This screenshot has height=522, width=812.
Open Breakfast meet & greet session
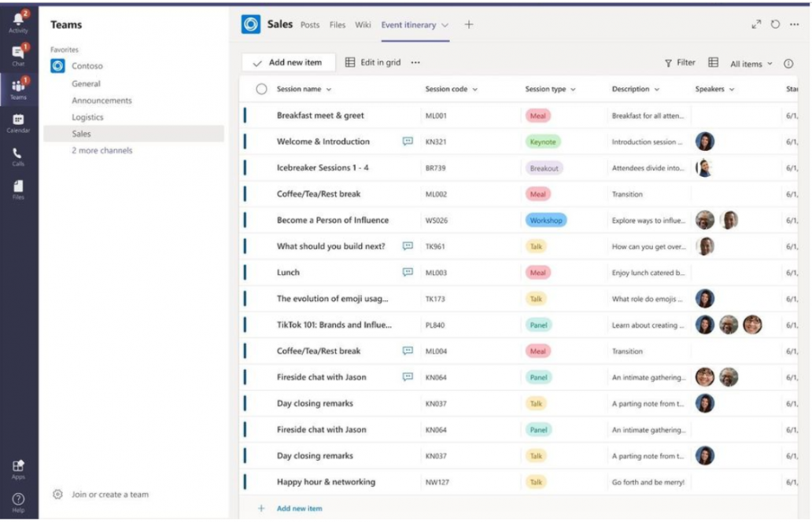[320, 116]
